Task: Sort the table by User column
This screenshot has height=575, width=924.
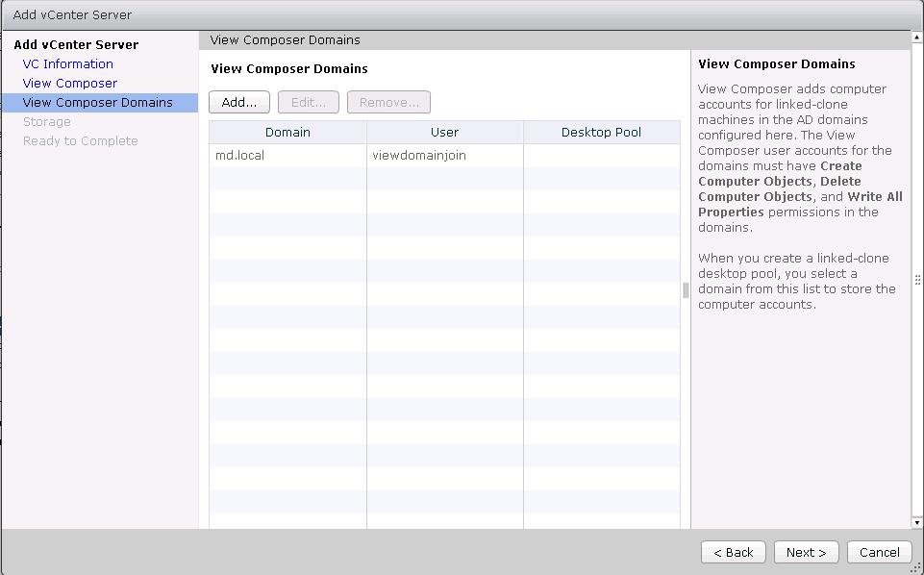Action: click(x=444, y=133)
